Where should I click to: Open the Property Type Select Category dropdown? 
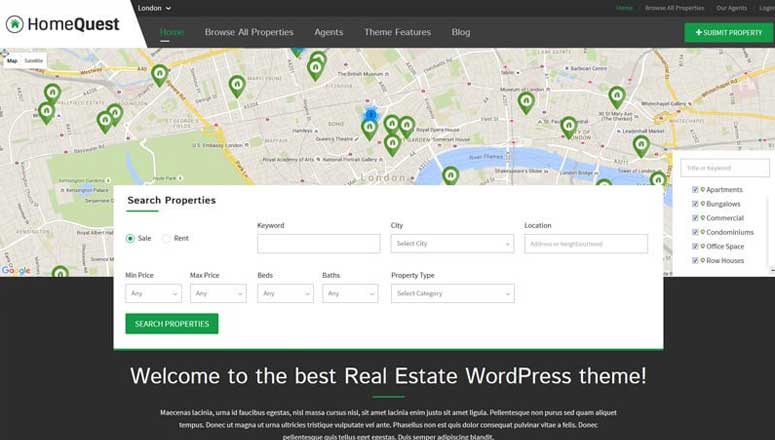452,293
